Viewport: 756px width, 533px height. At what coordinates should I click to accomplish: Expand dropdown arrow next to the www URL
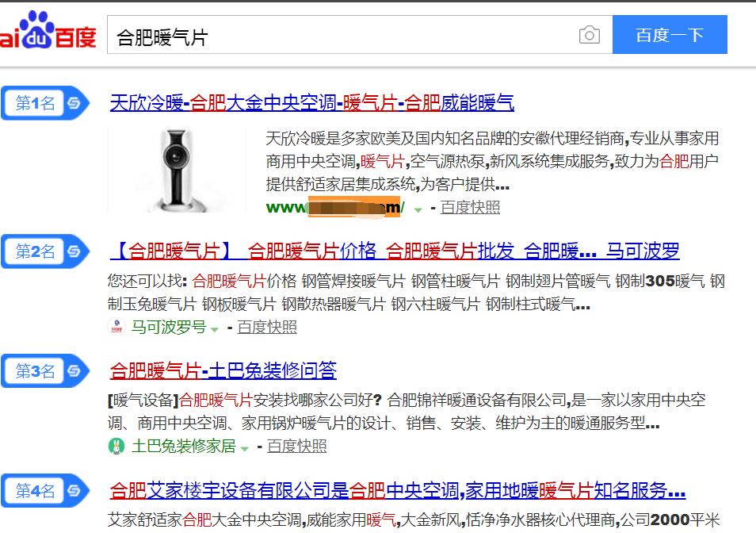pos(418,210)
